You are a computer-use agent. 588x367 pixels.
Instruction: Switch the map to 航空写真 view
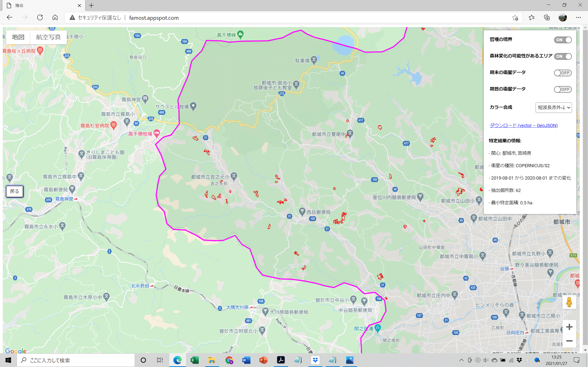(48, 37)
